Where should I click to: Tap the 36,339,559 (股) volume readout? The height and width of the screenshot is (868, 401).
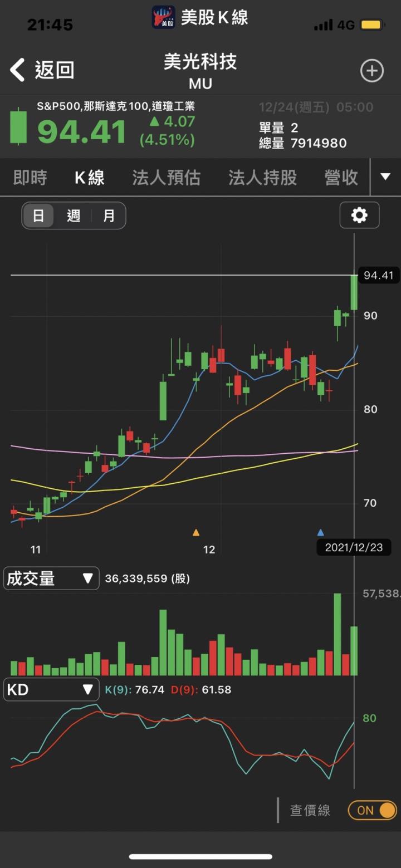[x=147, y=578]
